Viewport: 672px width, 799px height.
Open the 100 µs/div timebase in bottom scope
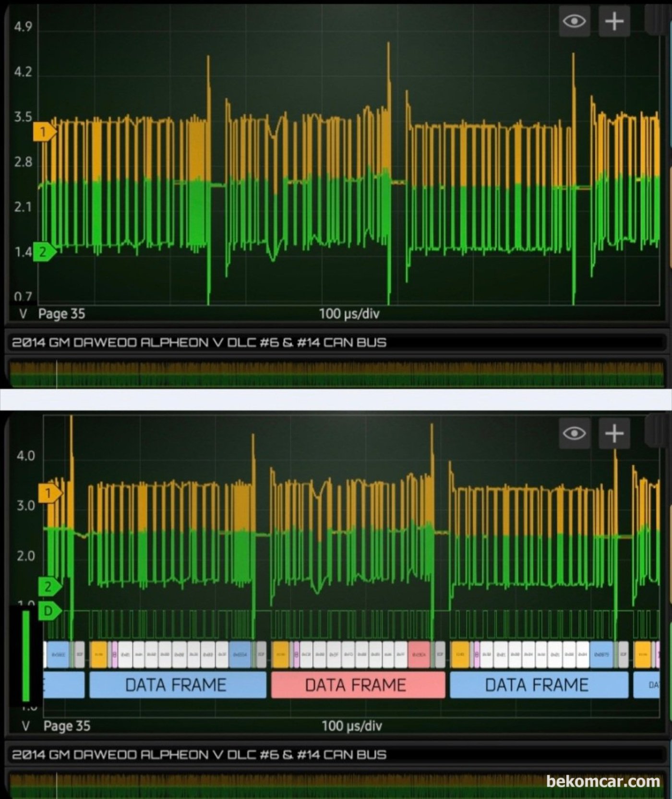click(x=351, y=726)
